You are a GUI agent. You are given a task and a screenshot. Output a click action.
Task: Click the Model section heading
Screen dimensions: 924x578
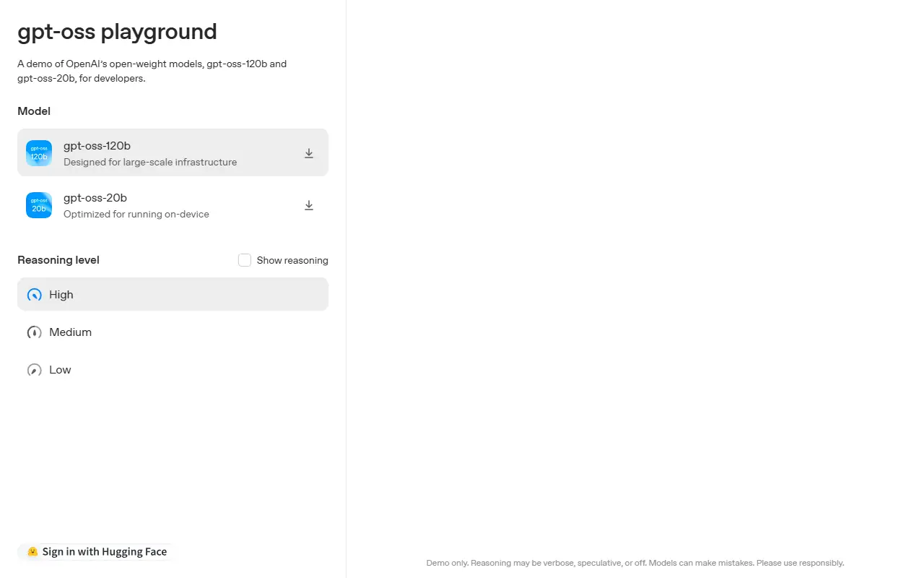tap(33, 111)
